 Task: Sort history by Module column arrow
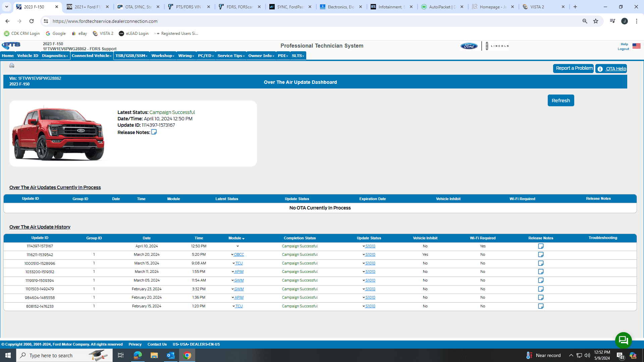pos(243,238)
